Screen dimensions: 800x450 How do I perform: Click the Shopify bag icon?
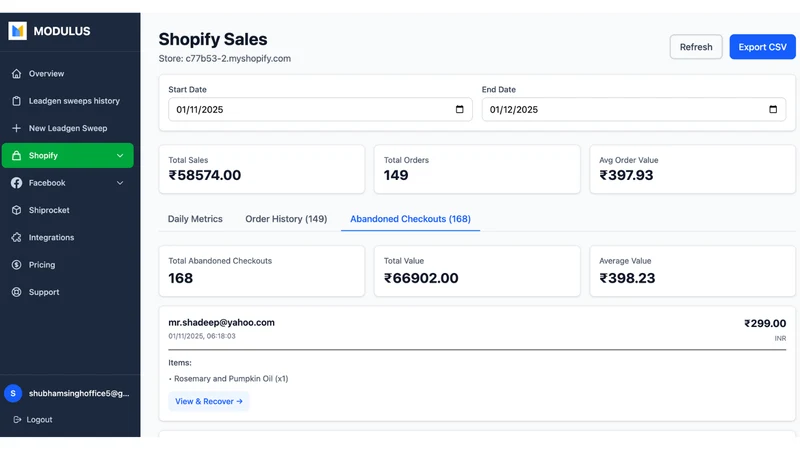point(16,156)
